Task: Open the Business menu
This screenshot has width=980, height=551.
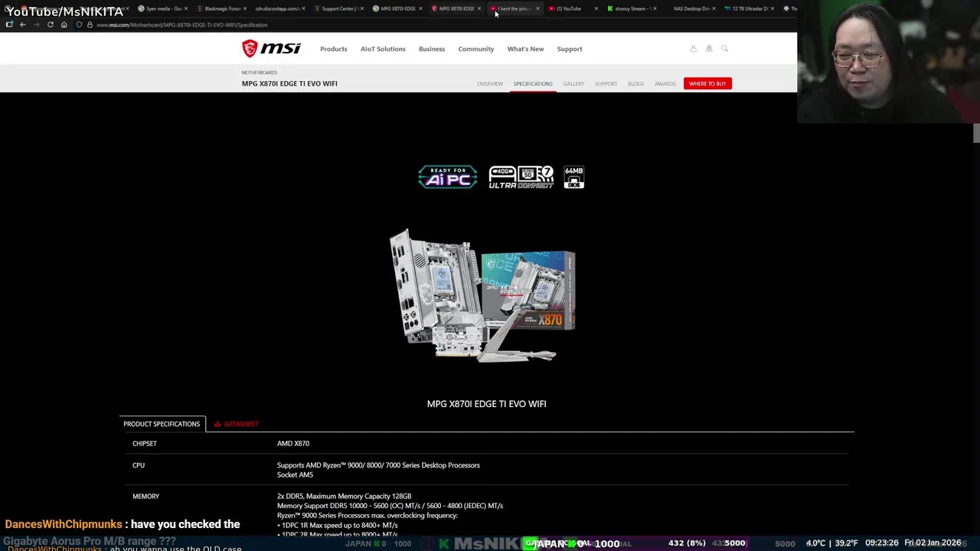Action: coord(432,49)
